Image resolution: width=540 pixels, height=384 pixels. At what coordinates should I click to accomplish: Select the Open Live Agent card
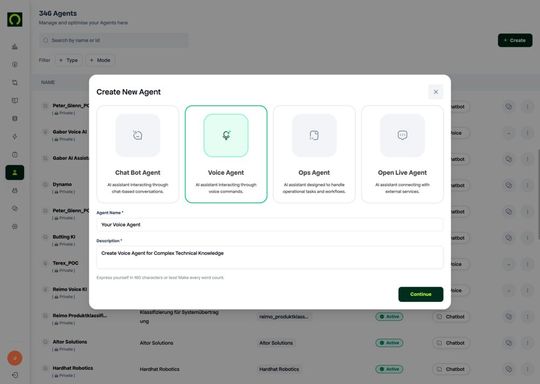coord(402,154)
